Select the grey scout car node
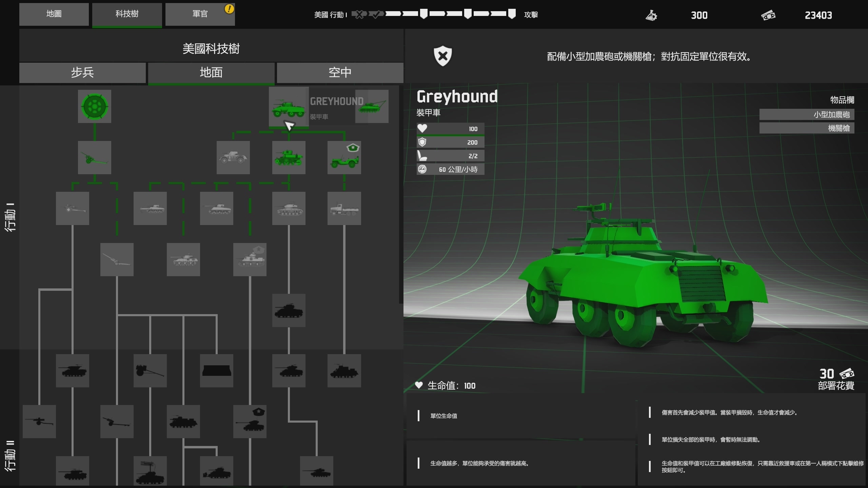Viewport: 868px width, 488px height. pos(233,158)
